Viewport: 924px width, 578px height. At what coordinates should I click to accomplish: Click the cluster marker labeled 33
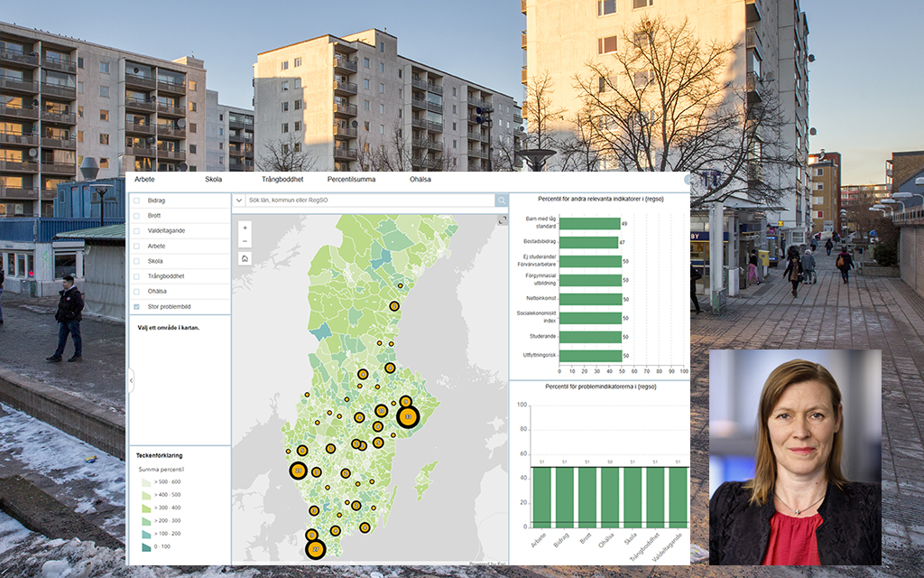point(409,416)
